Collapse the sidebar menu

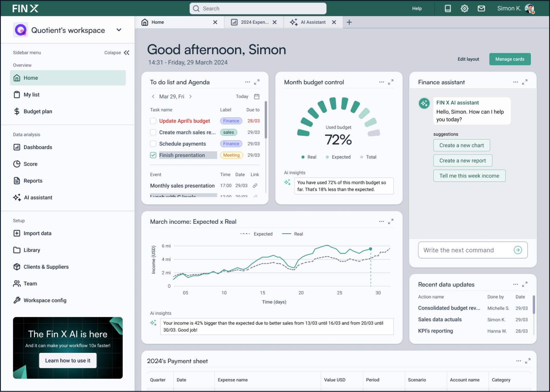tap(127, 53)
